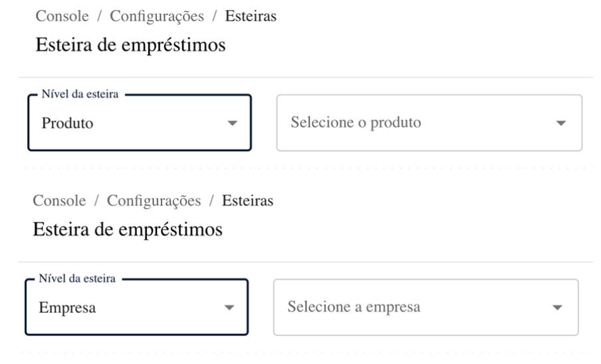Select Esteiras breadcrumb in the Empresa form

coord(248,201)
